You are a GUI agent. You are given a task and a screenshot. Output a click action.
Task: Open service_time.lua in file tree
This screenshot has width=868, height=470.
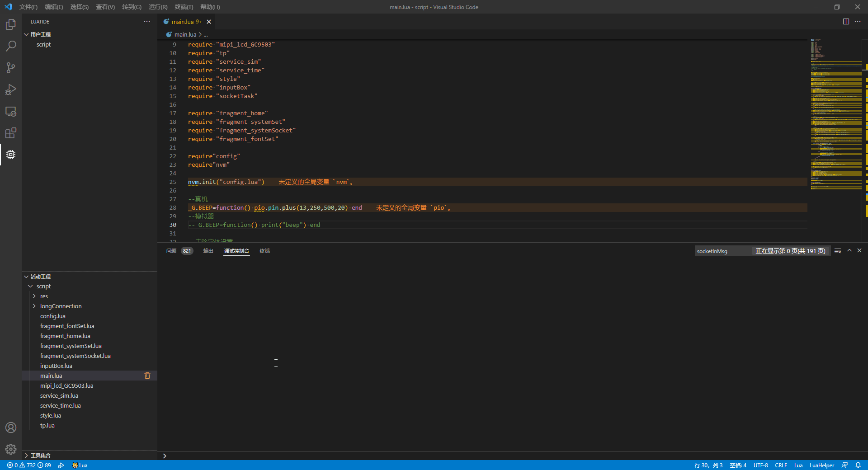(61, 406)
